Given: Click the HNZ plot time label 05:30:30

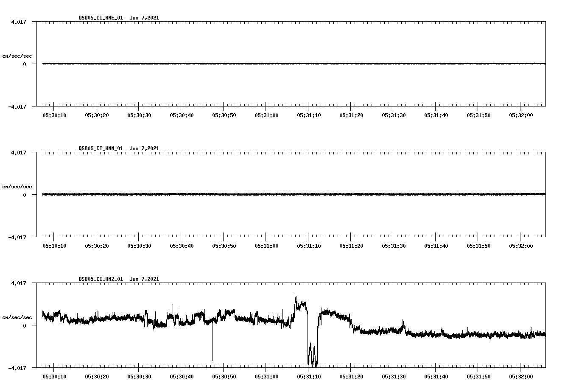Looking at the screenshot, I should pos(139,377).
